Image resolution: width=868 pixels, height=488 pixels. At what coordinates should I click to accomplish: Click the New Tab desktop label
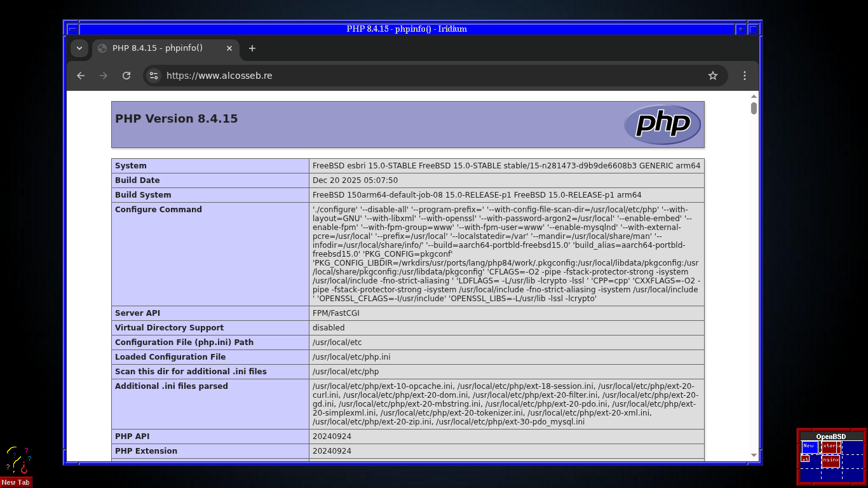(16, 482)
